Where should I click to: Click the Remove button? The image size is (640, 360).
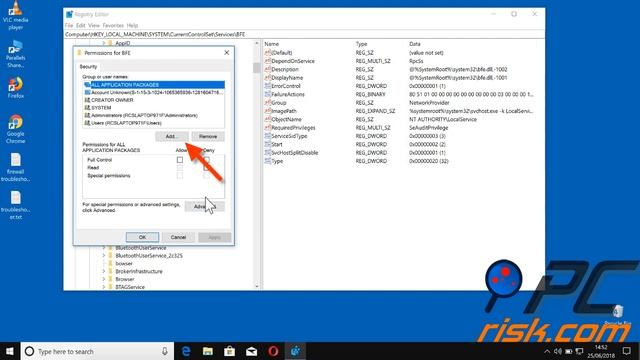[208, 136]
